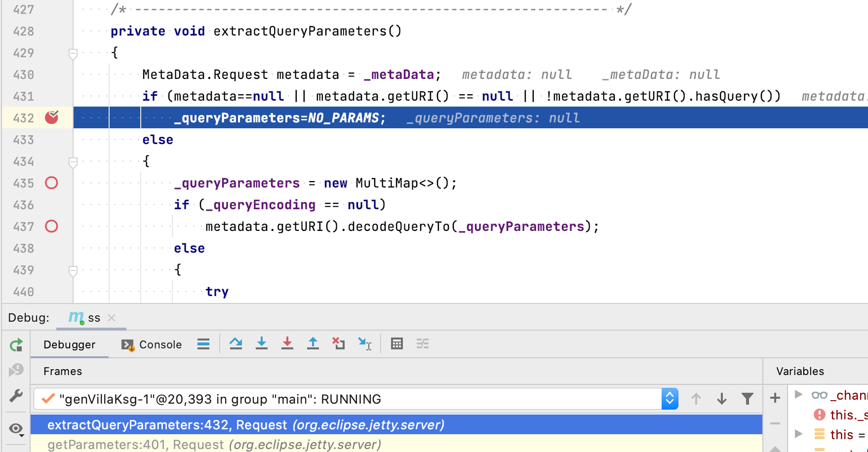The image size is (868, 452).
Task: Click the Drop Frame icon
Action: point(339,343)
